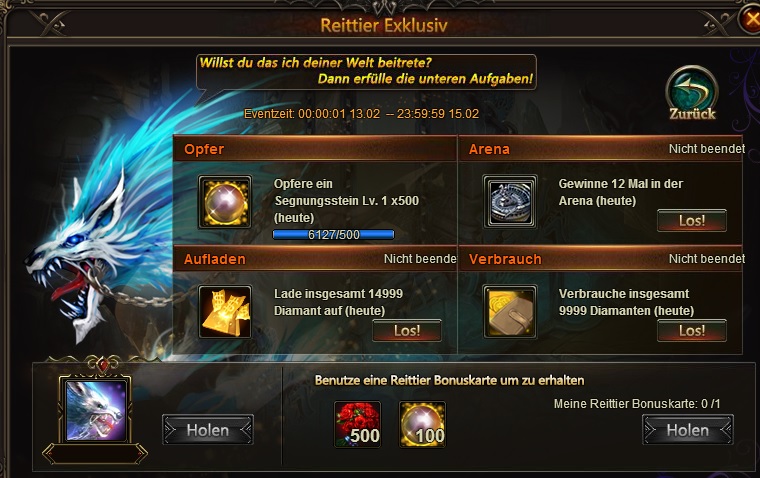Viewport: 760px width, 478px height.
Task: Close the Reittier Exklusiv window
Action: [750, 18]
